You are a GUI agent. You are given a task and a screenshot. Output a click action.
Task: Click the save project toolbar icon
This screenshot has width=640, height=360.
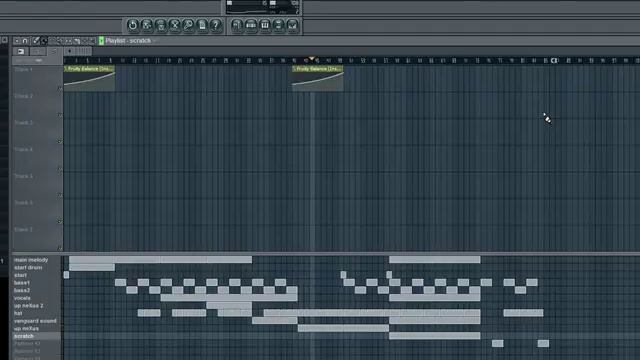[147, 25]
